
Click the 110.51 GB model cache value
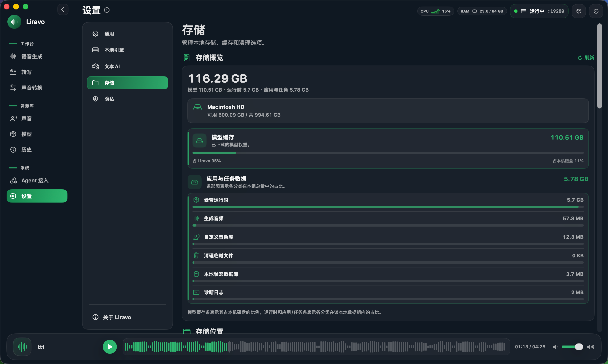pos(567,137)
